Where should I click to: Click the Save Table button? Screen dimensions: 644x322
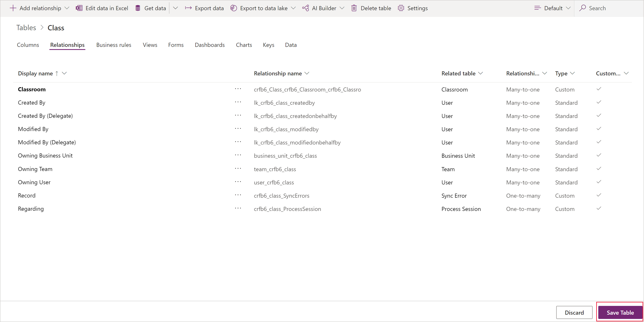616,311
